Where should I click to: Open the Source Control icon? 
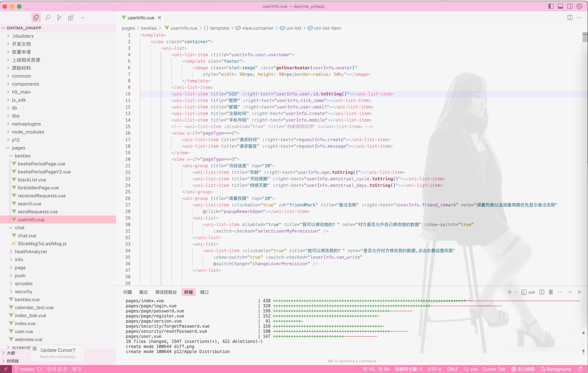pyautogui.click(x=59, y=18)
